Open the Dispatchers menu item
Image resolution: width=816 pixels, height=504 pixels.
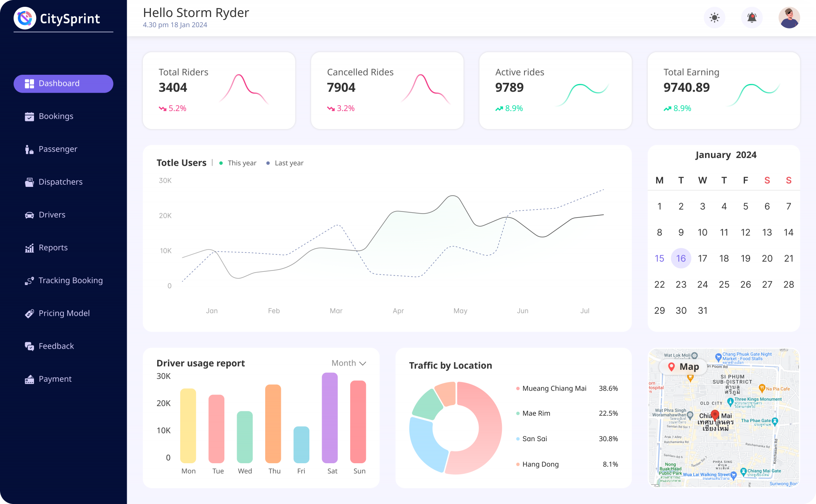coord(60,182)
